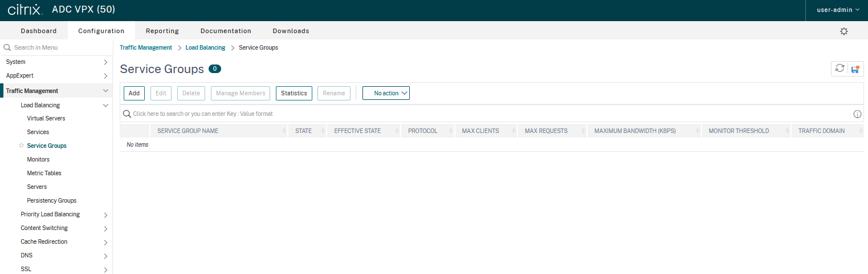Open Virtual Servers in sidebar
The height and width of the screenshot is (274, 868).
coord(46,118)
